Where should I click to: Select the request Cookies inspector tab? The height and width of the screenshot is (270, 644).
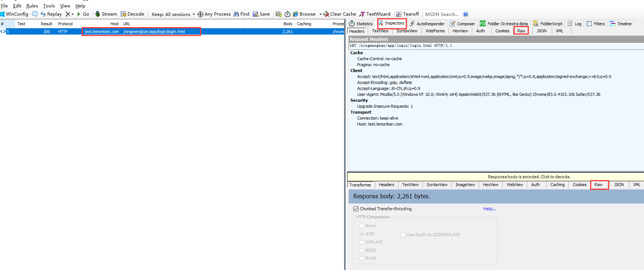pyautogui.click(x=502, y=31)
